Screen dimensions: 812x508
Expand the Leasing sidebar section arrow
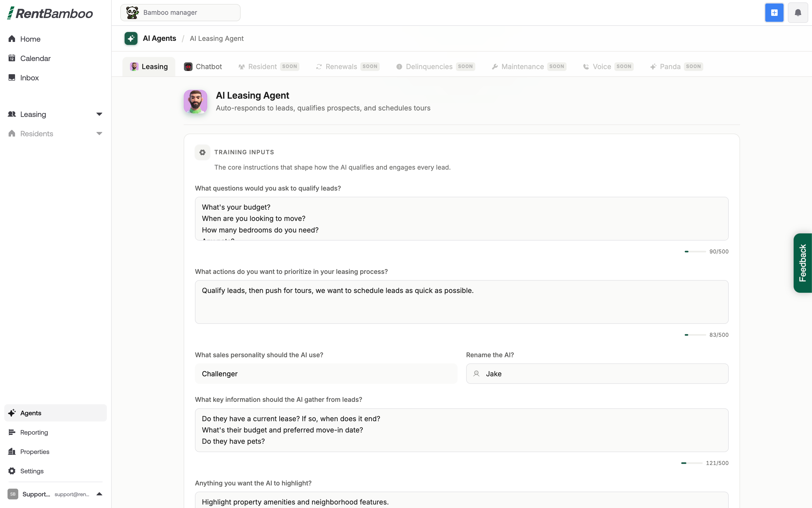point(99,114)
